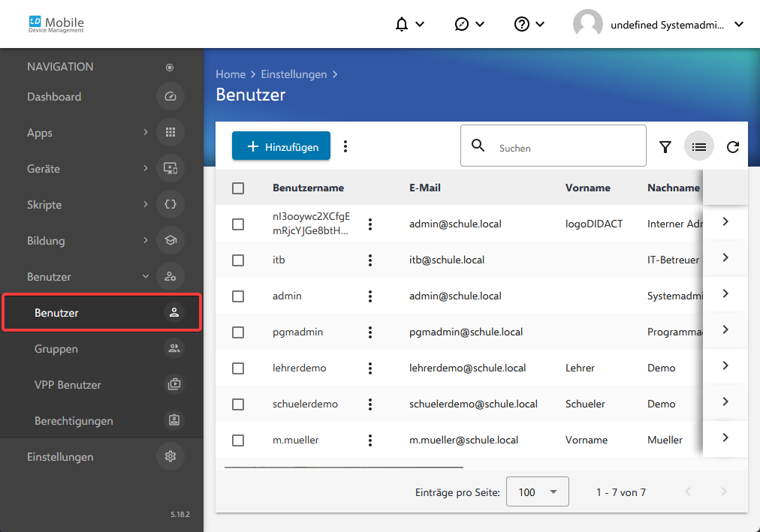Open row actions menu for m.mueller

pyautogui.click(x=370, y=440)
